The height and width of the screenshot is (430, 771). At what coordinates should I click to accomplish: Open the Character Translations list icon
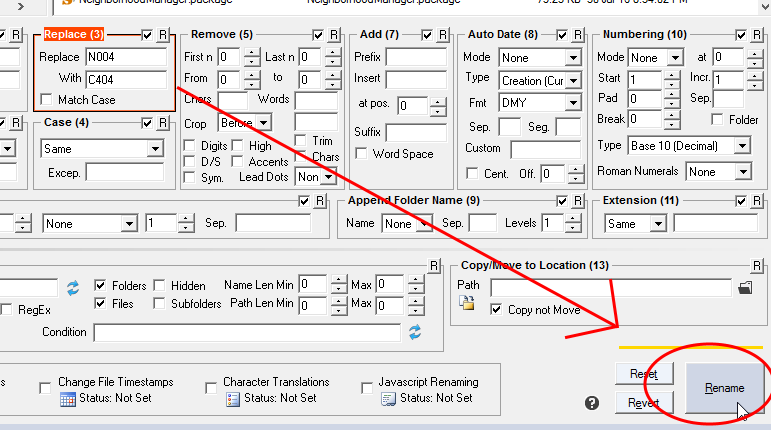pyautogui.click(x=233, y=399)
